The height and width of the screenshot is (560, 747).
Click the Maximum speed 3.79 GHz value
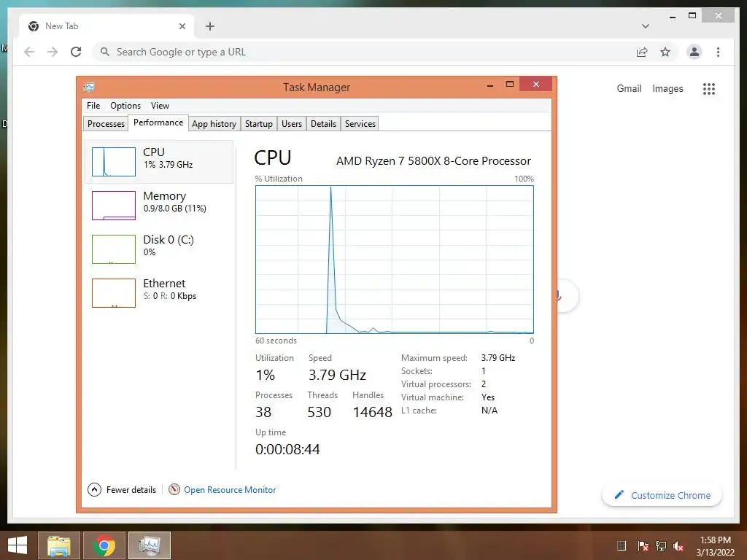pyautogui.click(x=498, y=357)
